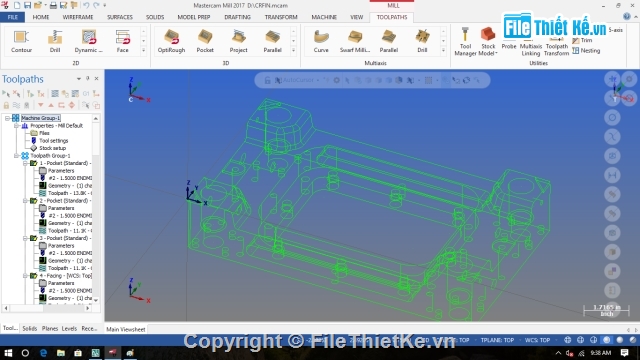
Task: Select the Face toolpath
Action: point(122,41)
